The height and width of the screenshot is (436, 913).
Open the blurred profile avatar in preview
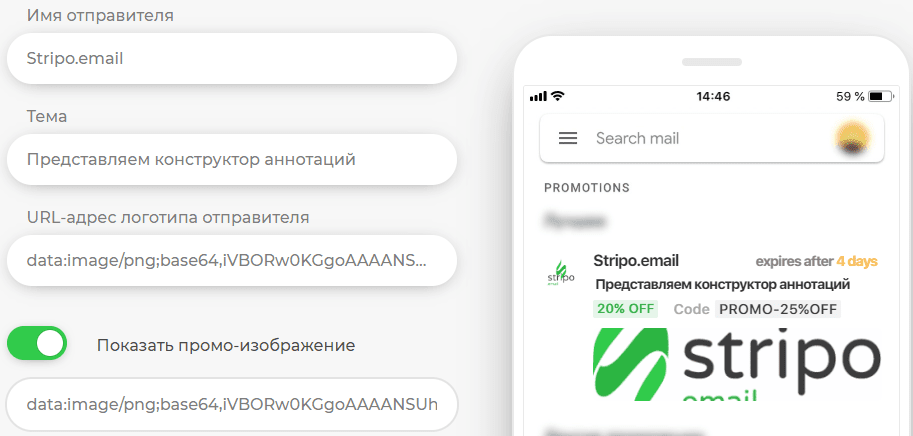click(852, 139)
